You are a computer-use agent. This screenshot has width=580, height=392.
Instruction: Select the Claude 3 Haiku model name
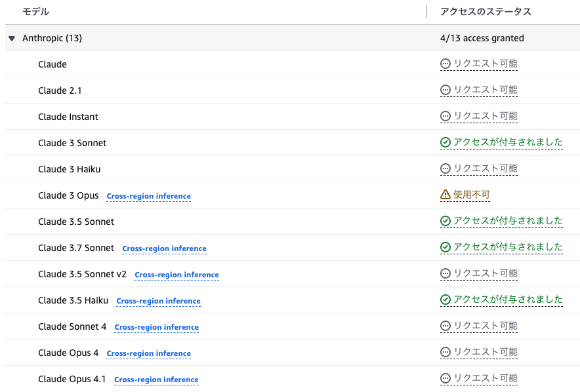tap(69, 170)
